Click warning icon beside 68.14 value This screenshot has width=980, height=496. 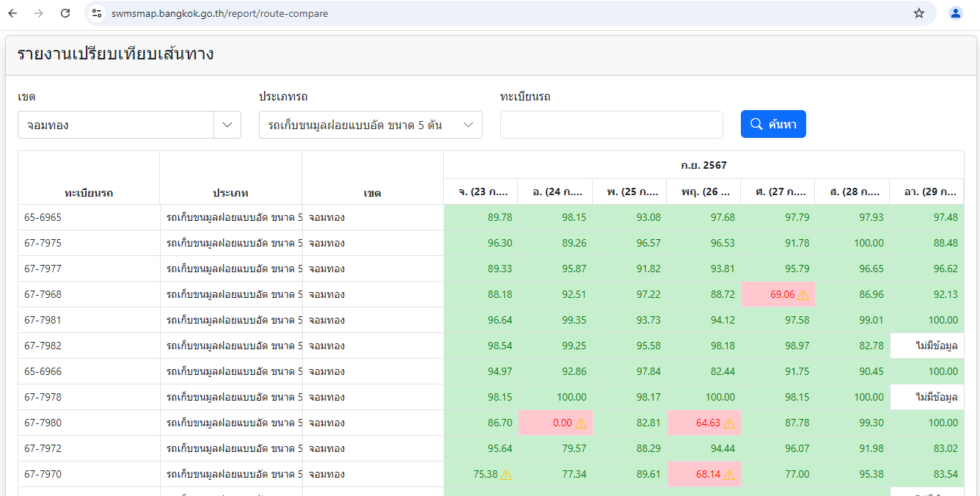(x=729, y=475)
